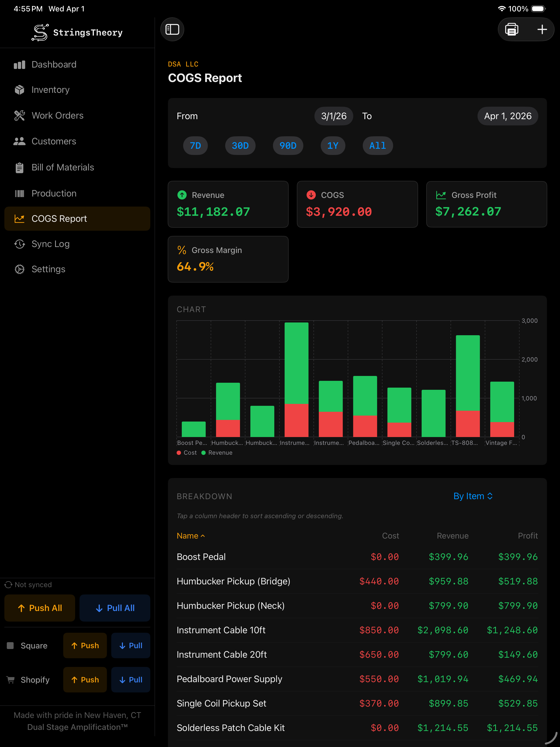The width and height of the screenshot is (560, 747).
Task: Open the Sync Log page
Action: coord(50,244)
